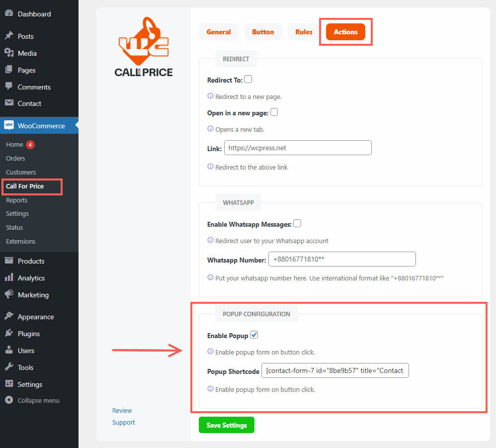This screenshot has height=448, width=496.
Task: Open WooCommerce Status submenu item
Action: coord(14,227)
